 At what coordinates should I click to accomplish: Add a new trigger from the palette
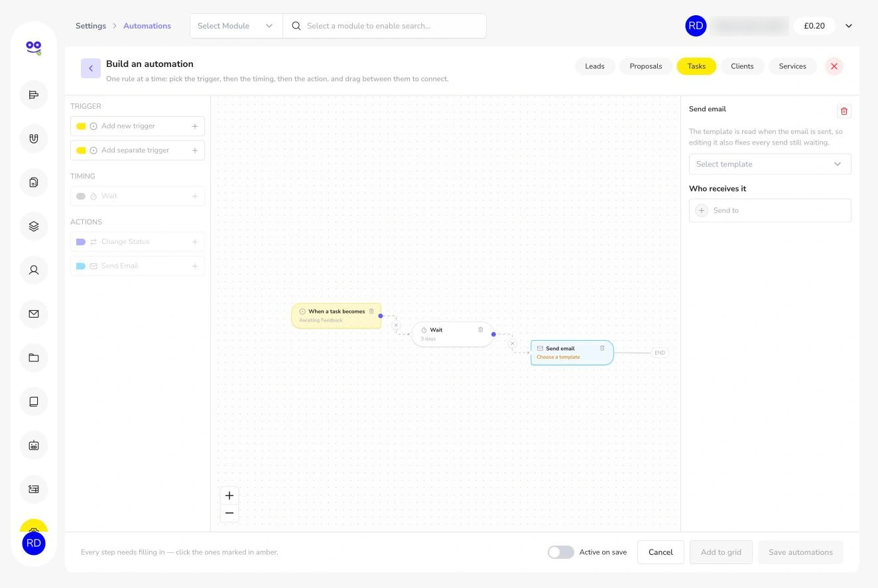137,126
